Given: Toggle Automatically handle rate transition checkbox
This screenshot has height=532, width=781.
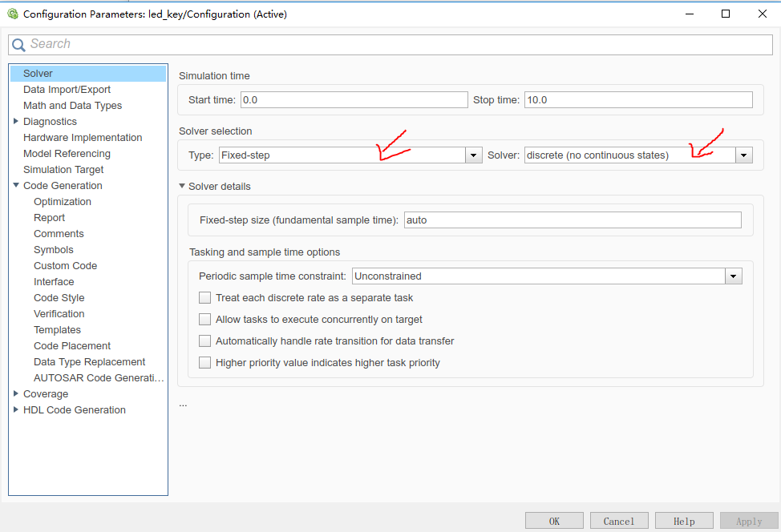Looking at the screenshot, I should click(204, 341).
